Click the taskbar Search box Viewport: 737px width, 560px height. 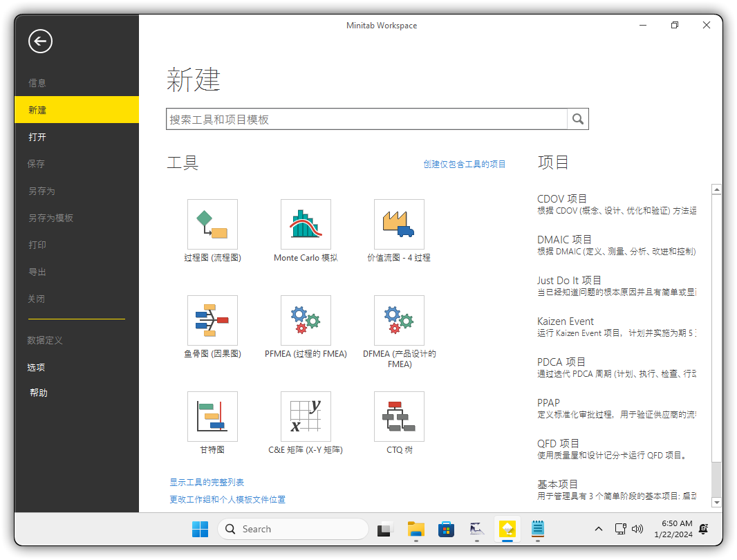coord(293,529)
